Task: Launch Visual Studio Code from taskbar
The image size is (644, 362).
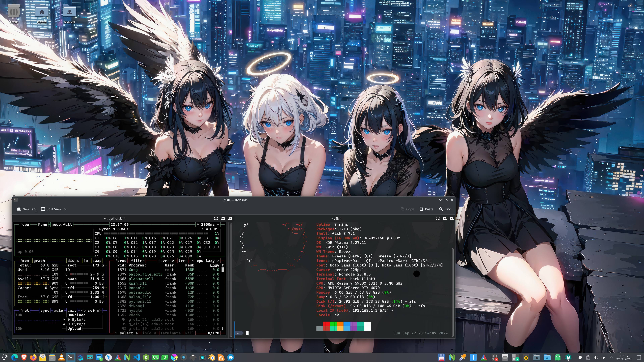Action: click(137, 357)
